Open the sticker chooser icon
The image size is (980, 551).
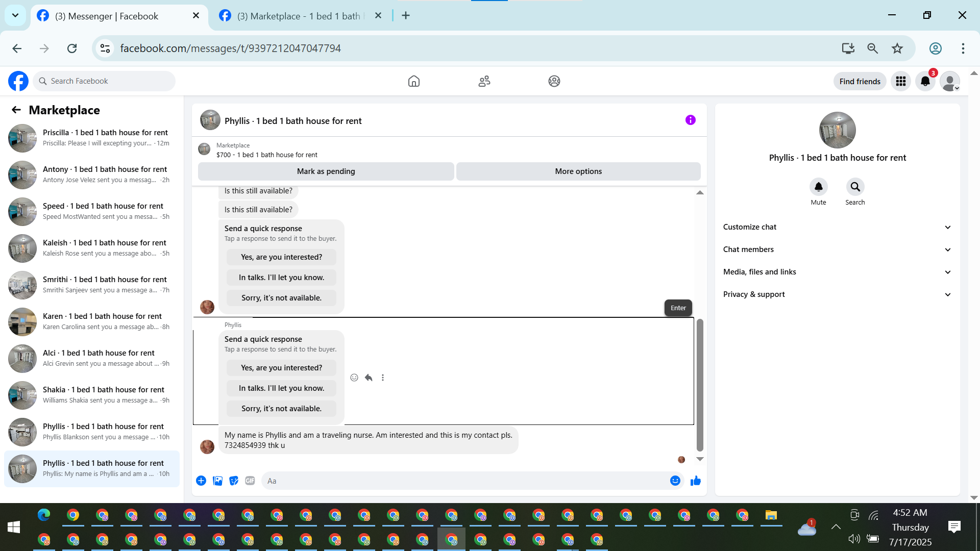234,481
